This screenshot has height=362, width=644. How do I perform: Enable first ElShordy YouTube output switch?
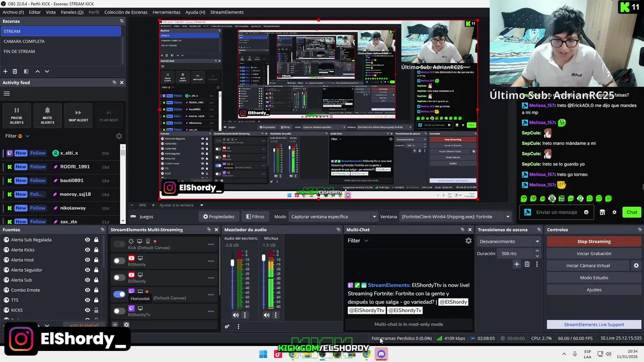point(119,261)
